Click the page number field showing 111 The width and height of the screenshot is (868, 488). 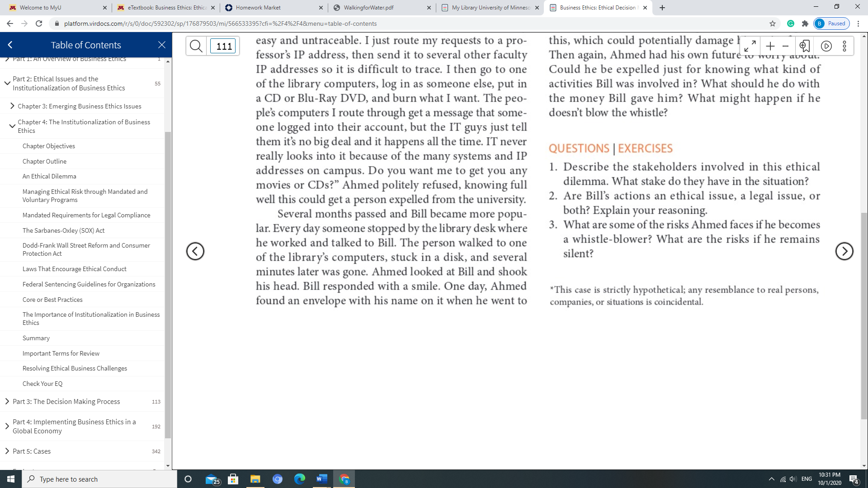click(223, 46)
